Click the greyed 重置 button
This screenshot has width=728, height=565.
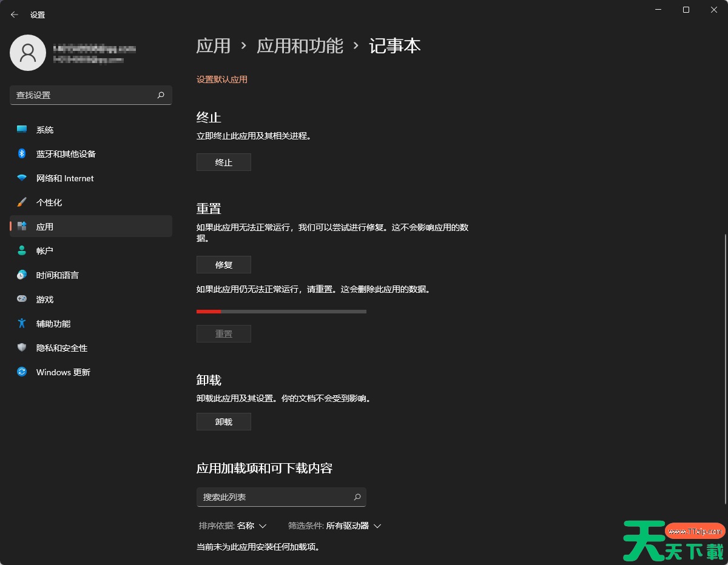[x=224, y=334]
